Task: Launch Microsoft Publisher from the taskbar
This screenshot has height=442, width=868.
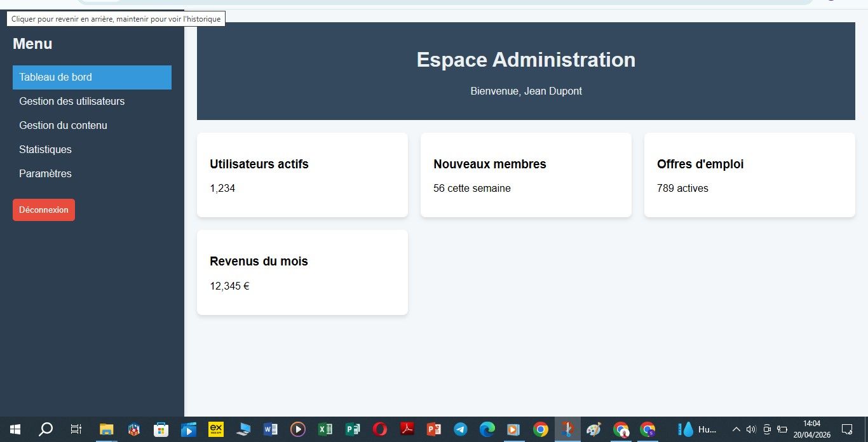Action: (x=352, y=429)
